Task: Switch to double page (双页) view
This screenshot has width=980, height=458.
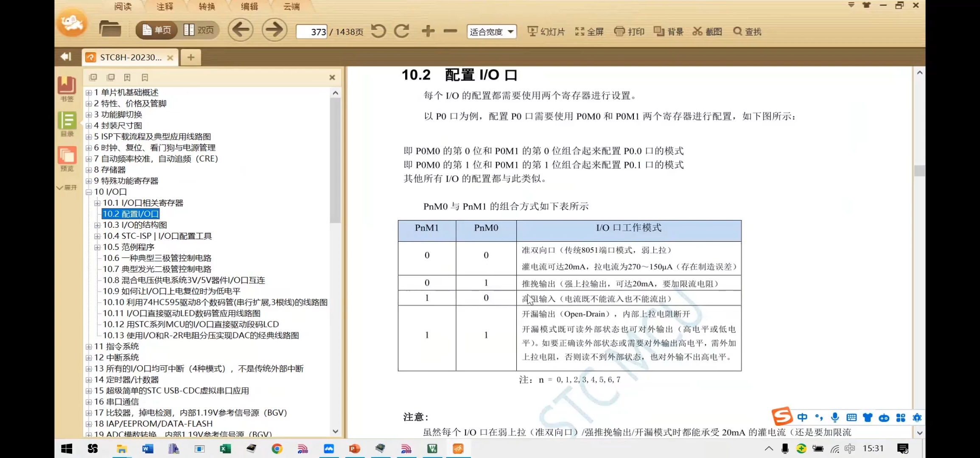Action: tap(199, 30)
